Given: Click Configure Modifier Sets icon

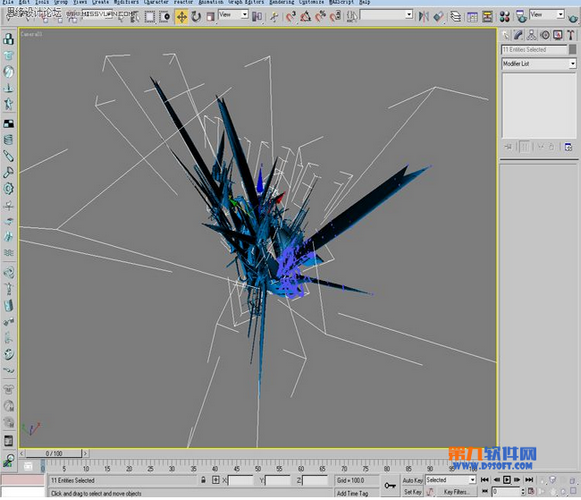Looking at the screenshot, I should 568,147.
